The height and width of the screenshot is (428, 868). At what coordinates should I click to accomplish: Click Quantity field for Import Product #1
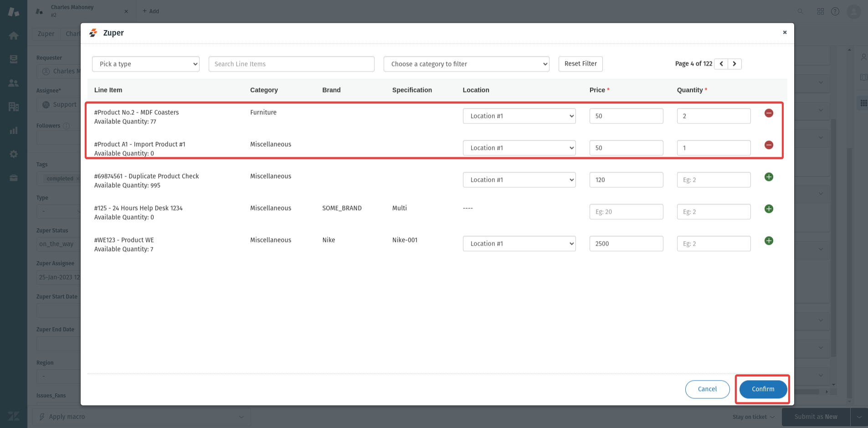coord(714,148)
